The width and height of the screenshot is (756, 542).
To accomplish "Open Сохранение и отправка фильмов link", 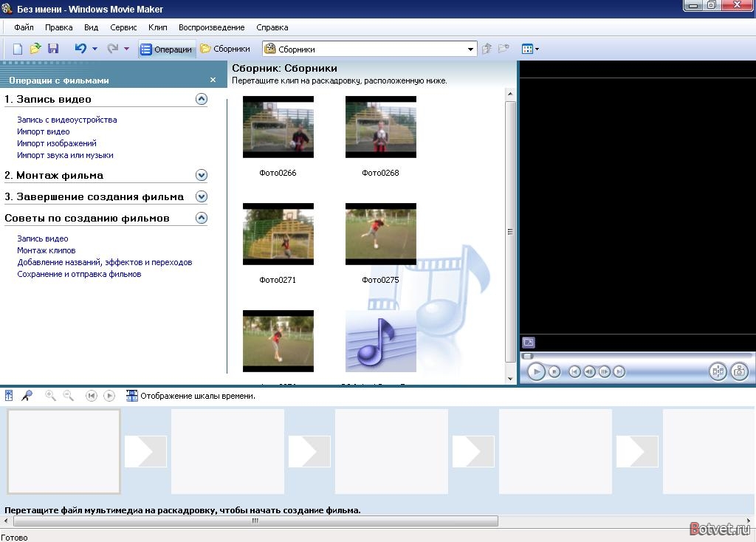I will [79, 274].
